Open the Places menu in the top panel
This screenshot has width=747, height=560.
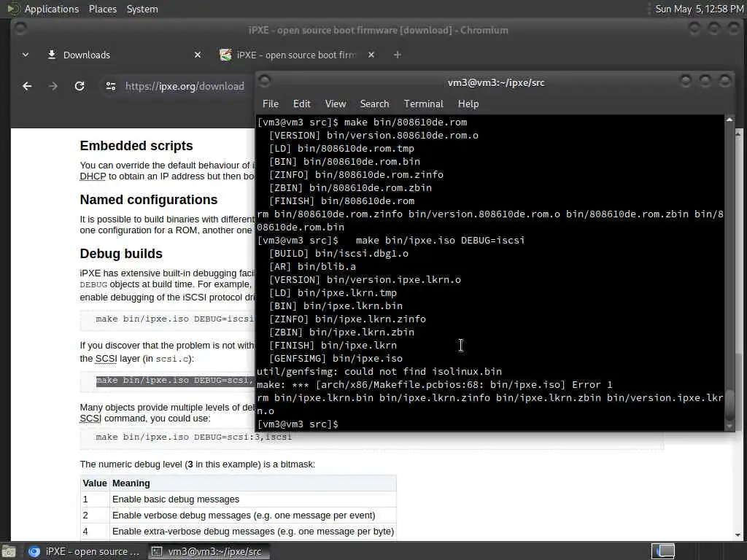(x=103, y=9)
